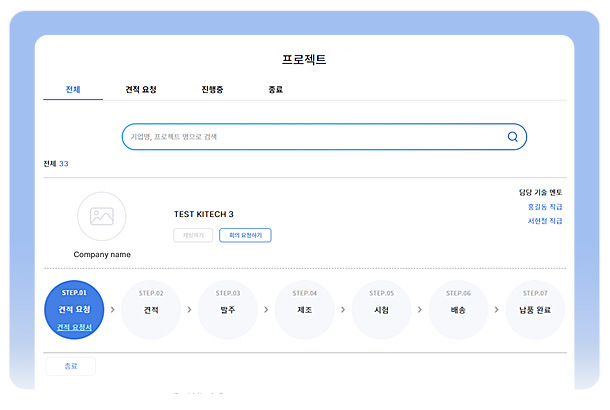
Task: Select the STEP.06 배송 circle
Action: pos(458,309)
